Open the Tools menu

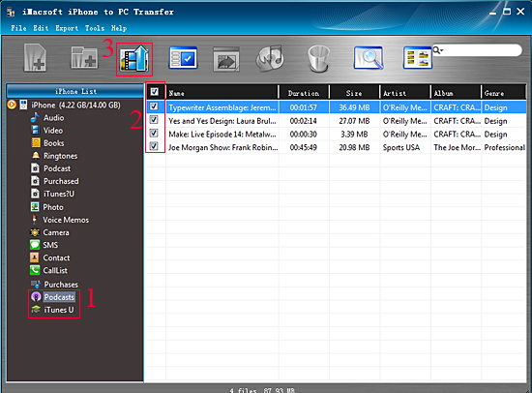(95, 28)
